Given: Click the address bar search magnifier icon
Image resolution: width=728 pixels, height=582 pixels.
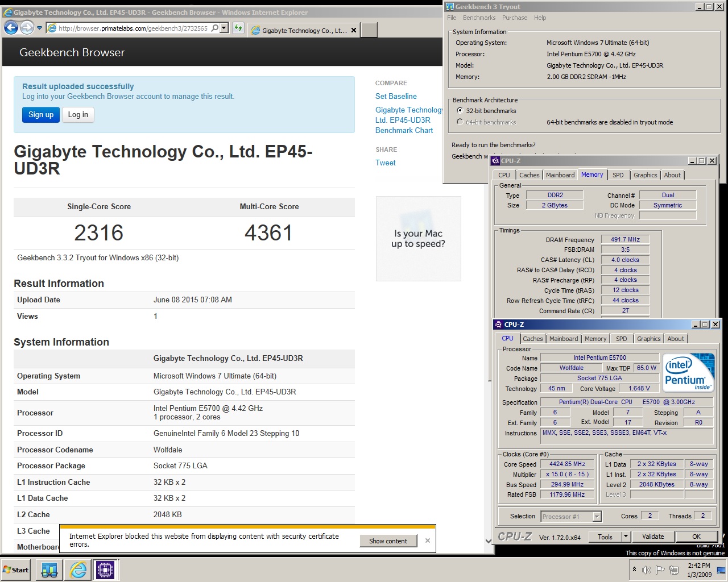Looking at the screenshot, I should [215, 28].
